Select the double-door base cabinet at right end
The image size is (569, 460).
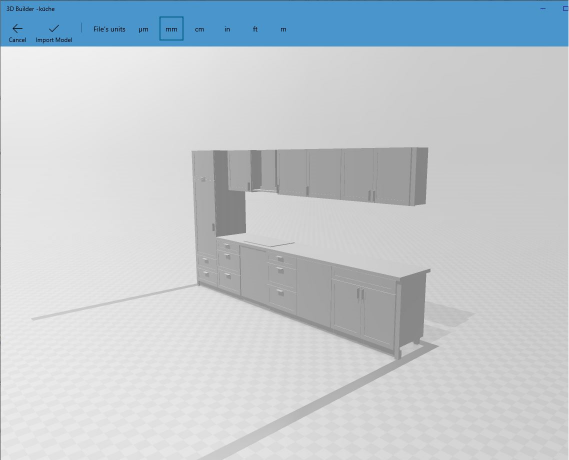364,308
